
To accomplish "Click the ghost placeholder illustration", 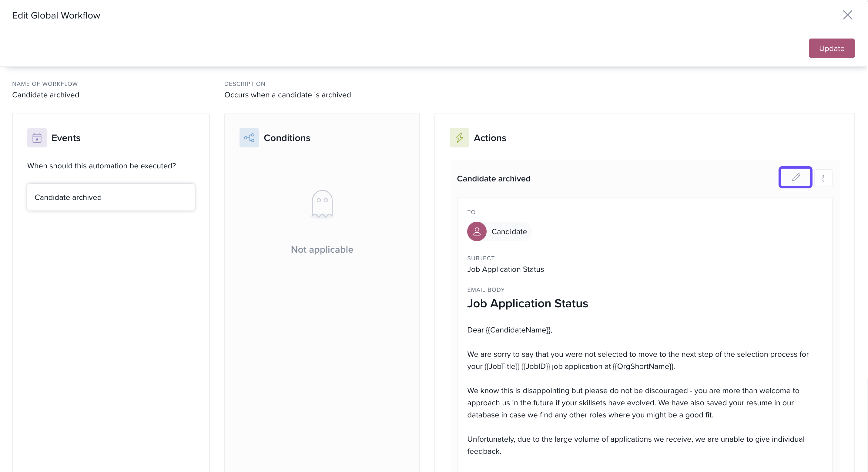I will (322, 204).
